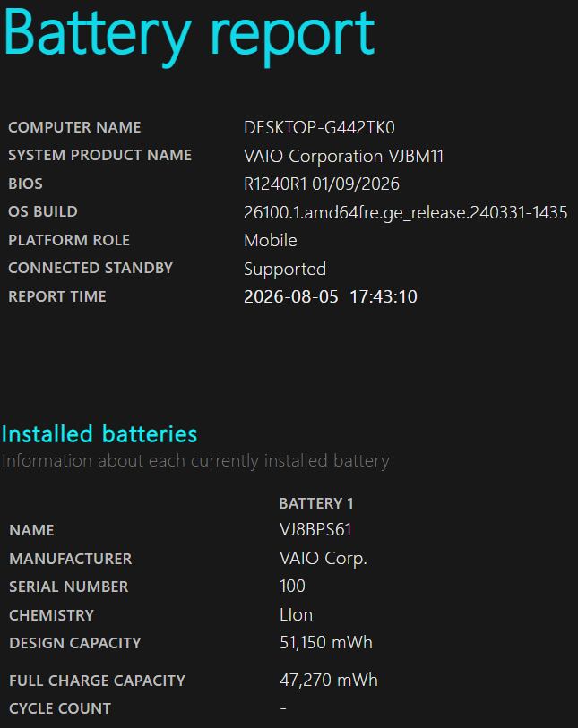Click the battery name VJ8BPS61
Screen dimensions: 578x728
click(x=315, y=530)
